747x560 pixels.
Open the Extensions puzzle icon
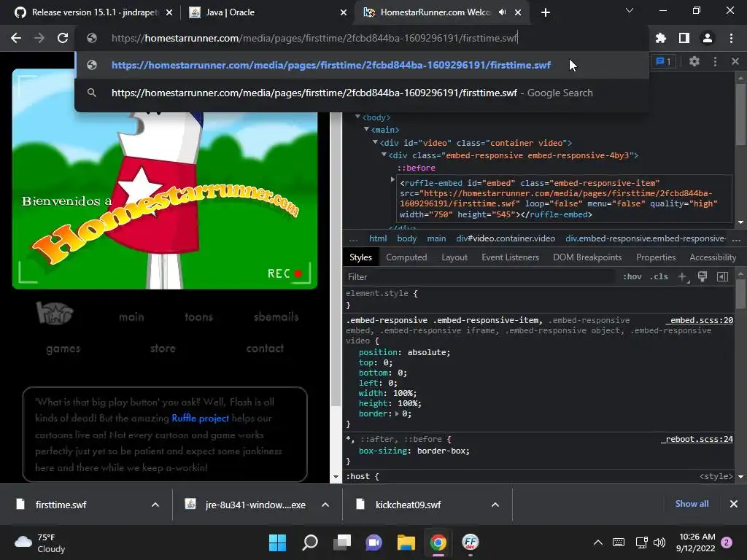661,38
